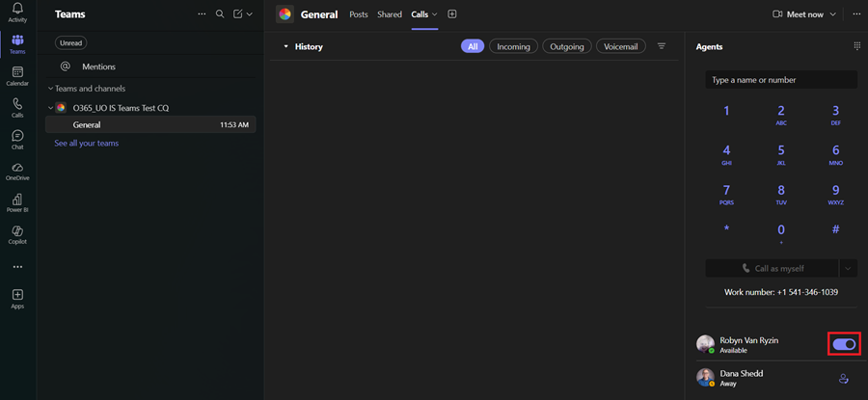Open the Calls app in sidebar
This screenshot has height=400, width=868.
click(x=17, y=108)
